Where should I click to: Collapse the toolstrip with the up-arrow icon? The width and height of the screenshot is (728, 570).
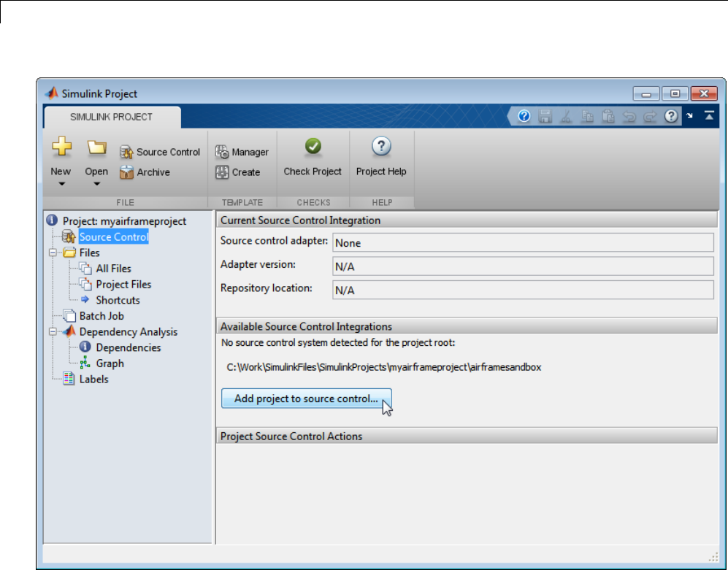[x=709, y=115]
